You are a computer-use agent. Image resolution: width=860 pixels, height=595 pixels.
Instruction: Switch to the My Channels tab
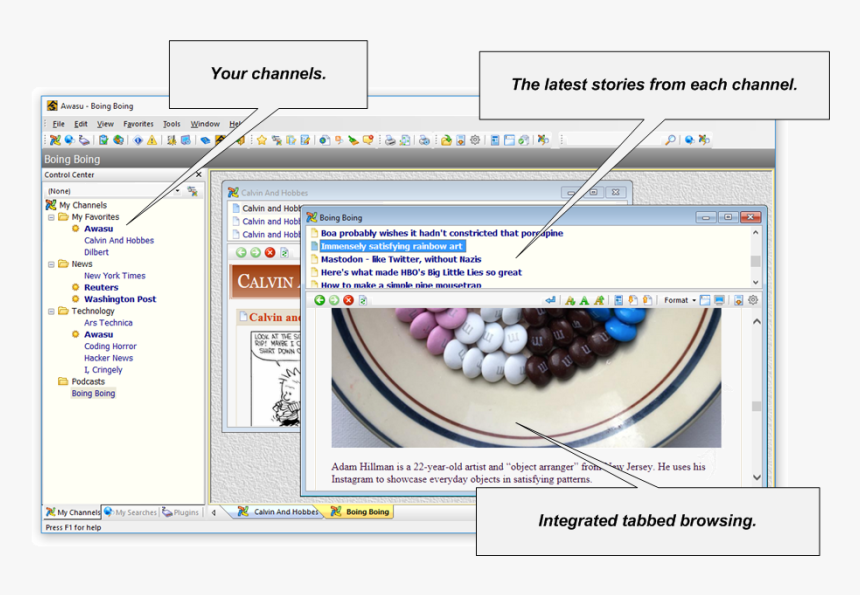coord(73,512)
